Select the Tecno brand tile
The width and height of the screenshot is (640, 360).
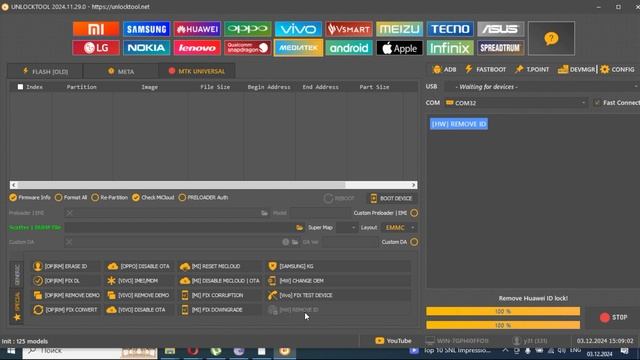point(450,29)
